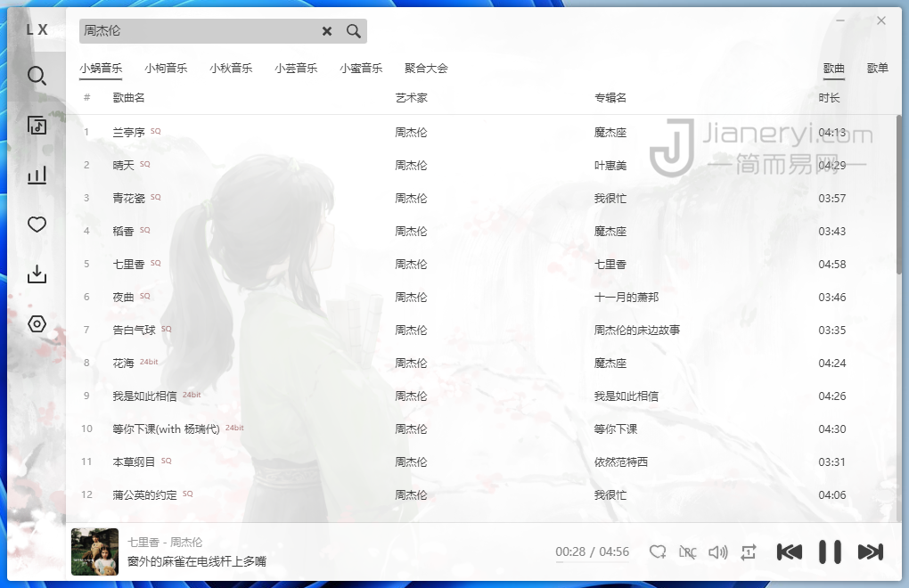Click the magnifier search submit icon
Viewport: 909px width, 588px height.
coord(354,31)
